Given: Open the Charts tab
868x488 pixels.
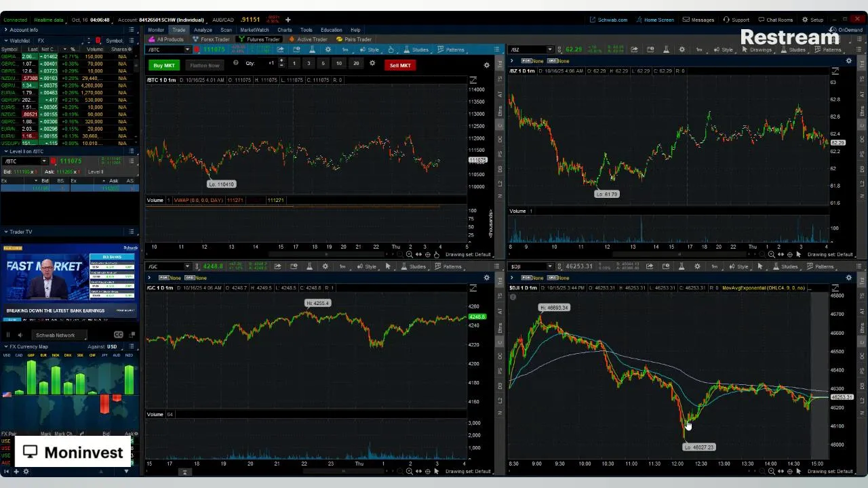Looking at the screenshot, I should [284, 30].
